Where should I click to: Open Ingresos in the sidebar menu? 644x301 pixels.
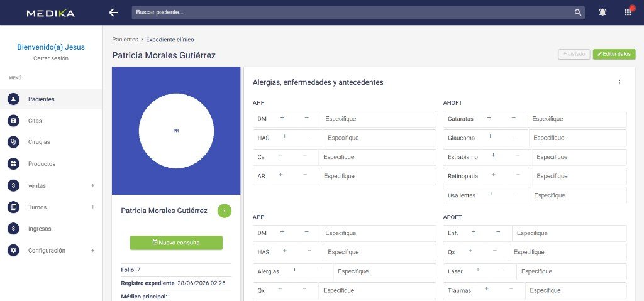(x=51, y=229)
